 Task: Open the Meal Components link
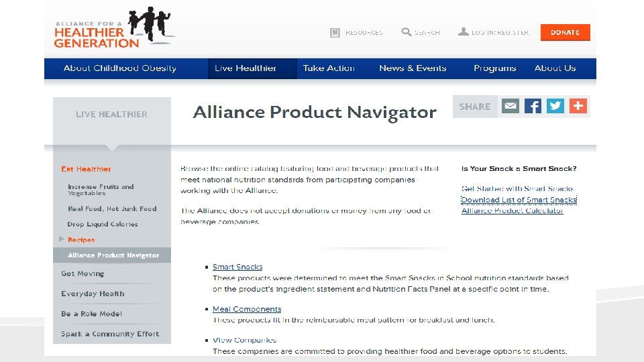click(x=247, y=309)
